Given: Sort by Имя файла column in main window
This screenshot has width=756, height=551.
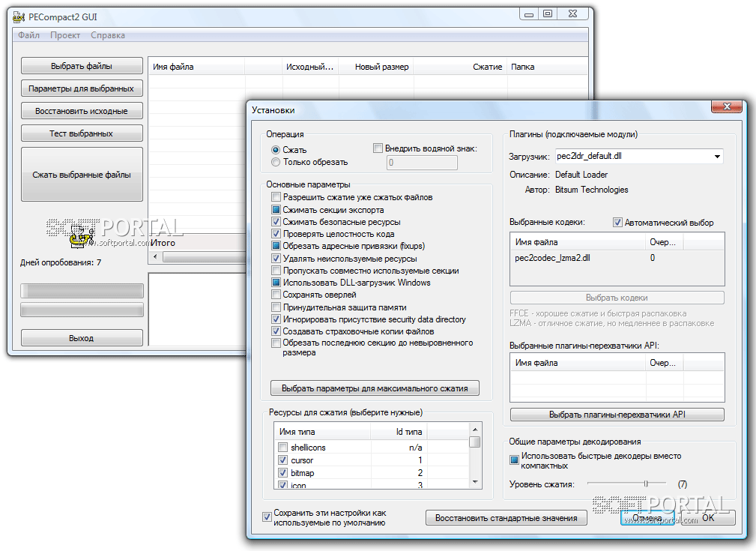Looking at the screenshot, I should click(x=196, y=67).
